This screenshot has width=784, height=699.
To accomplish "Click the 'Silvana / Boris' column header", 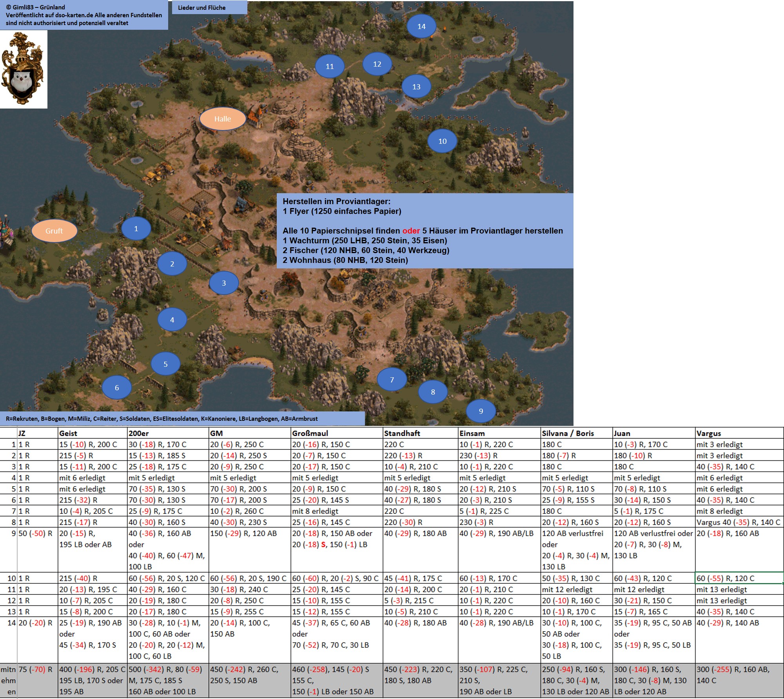I will click(x=577, y=433).
